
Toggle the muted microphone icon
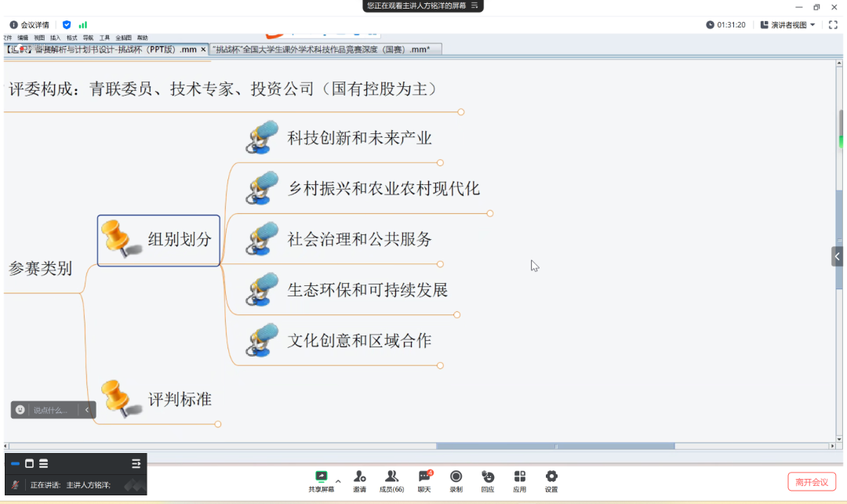coord(15,485)
